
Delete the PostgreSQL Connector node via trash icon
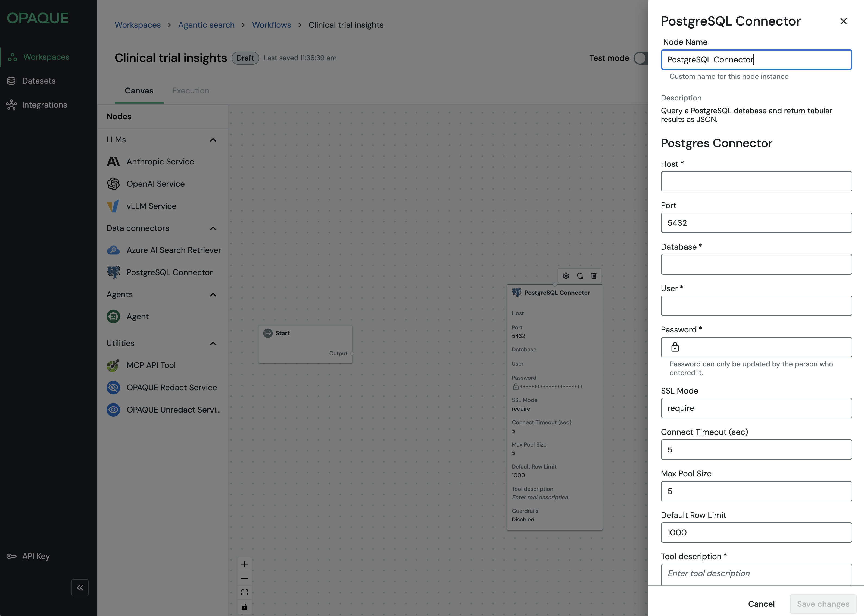tap(594, 276)
